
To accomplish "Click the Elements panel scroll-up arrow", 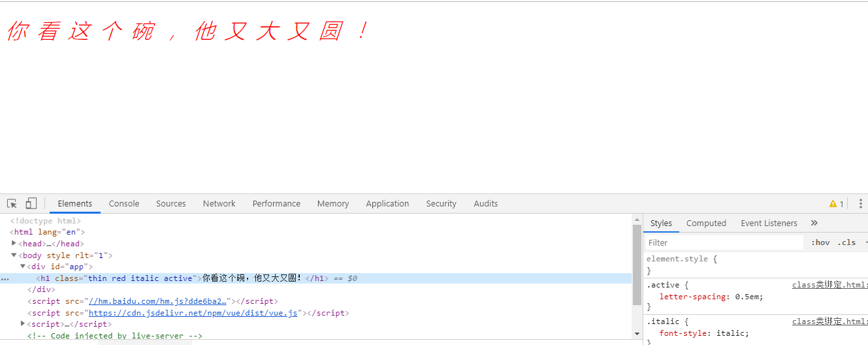I will pyautogui.click(x=637, y=218).
